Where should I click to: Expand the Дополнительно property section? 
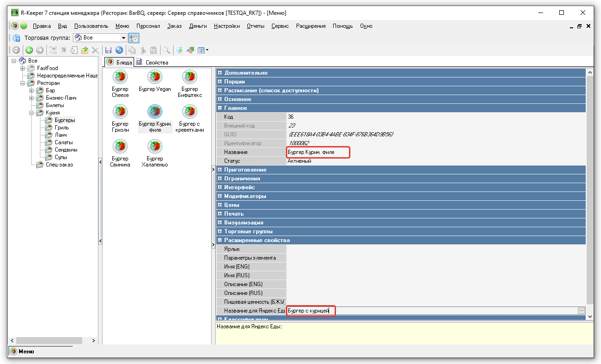[x=220, y=73]
